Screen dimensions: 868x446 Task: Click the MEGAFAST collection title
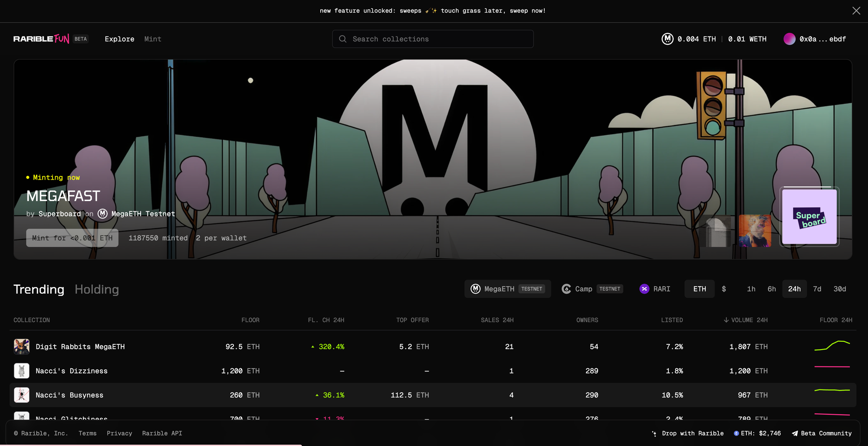click(x=63, y=196)
